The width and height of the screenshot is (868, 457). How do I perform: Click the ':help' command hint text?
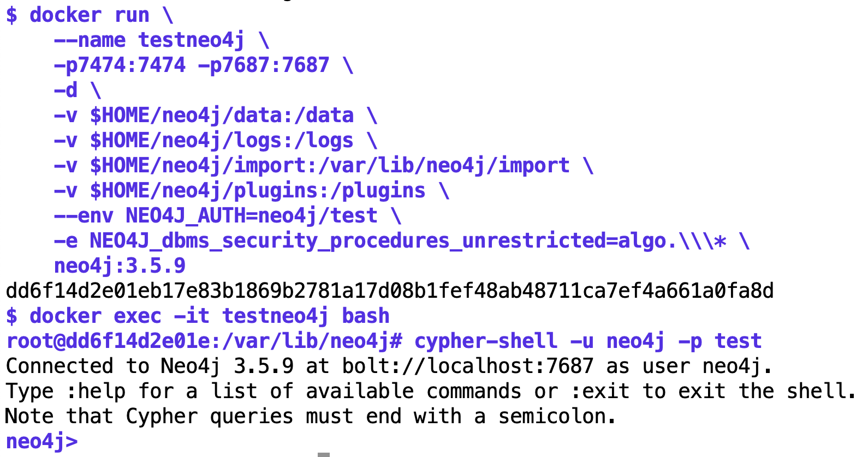pos(96,392)
